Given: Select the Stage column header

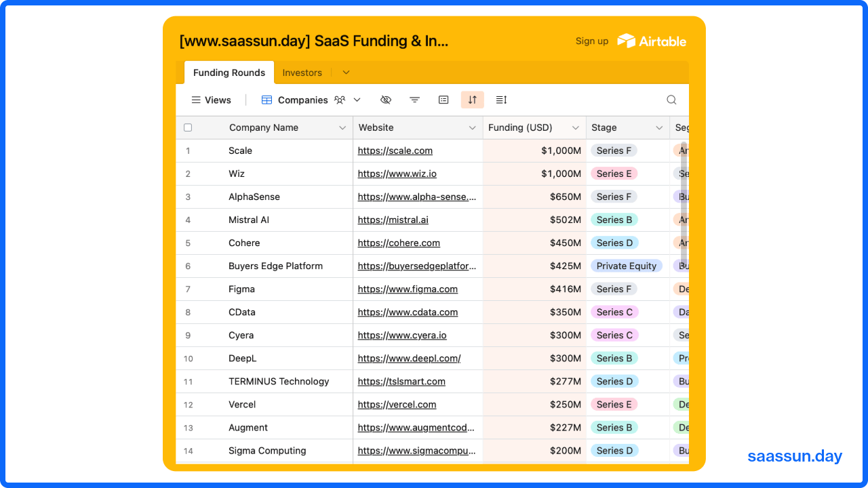Looking at the screenshot, I should point(628,127).
